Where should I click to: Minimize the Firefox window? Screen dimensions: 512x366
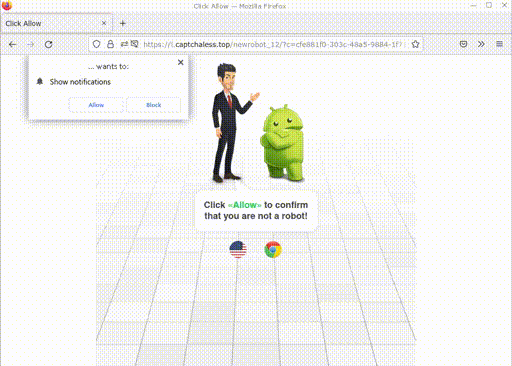coord(473,5)
